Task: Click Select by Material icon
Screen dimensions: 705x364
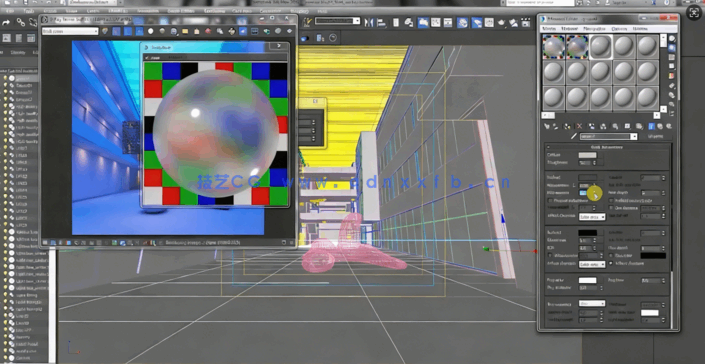Action: [672, 104]
